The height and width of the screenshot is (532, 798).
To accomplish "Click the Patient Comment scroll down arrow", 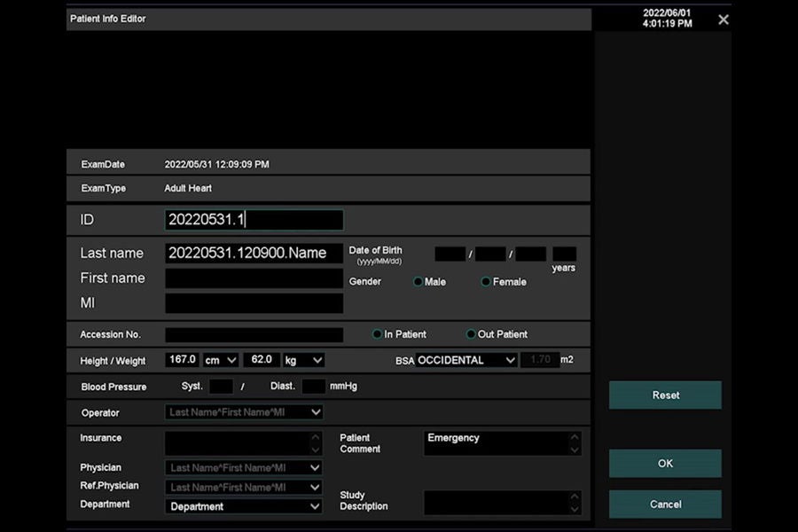I will [575, 450].
